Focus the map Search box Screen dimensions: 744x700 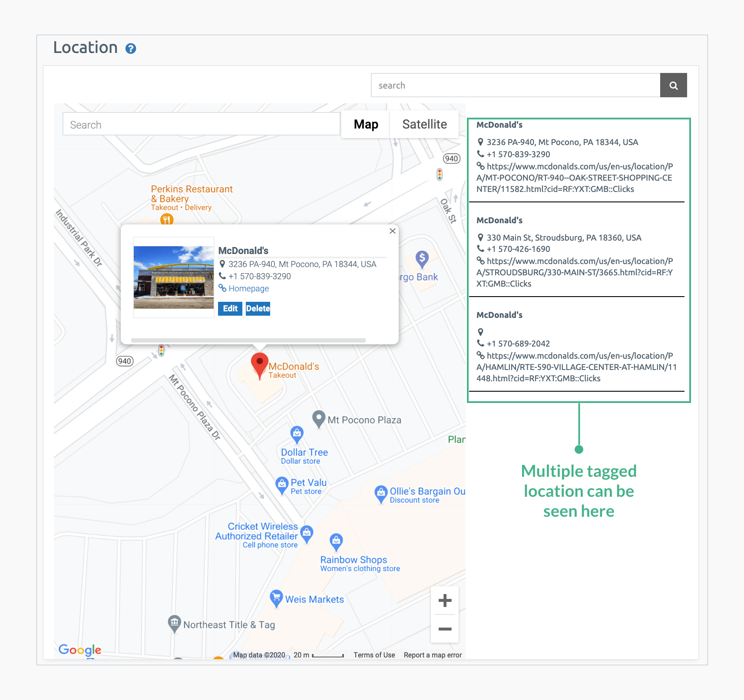[x=201, y=124]
